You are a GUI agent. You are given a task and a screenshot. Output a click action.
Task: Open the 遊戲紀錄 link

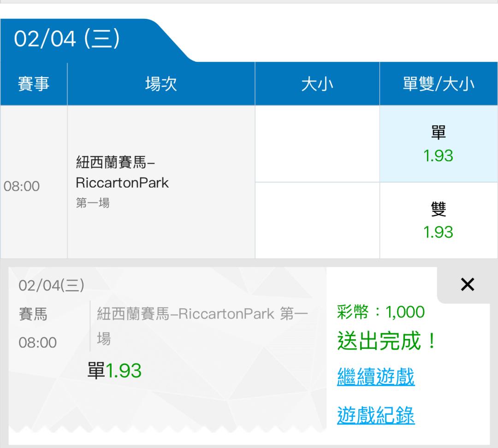pyautogui.click(x=376, y=415)
